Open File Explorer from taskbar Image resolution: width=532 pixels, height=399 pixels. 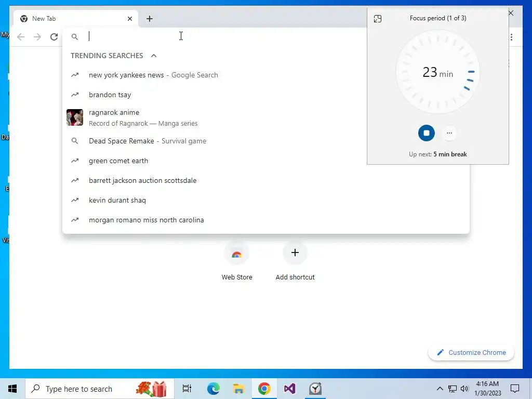[239, 389]
